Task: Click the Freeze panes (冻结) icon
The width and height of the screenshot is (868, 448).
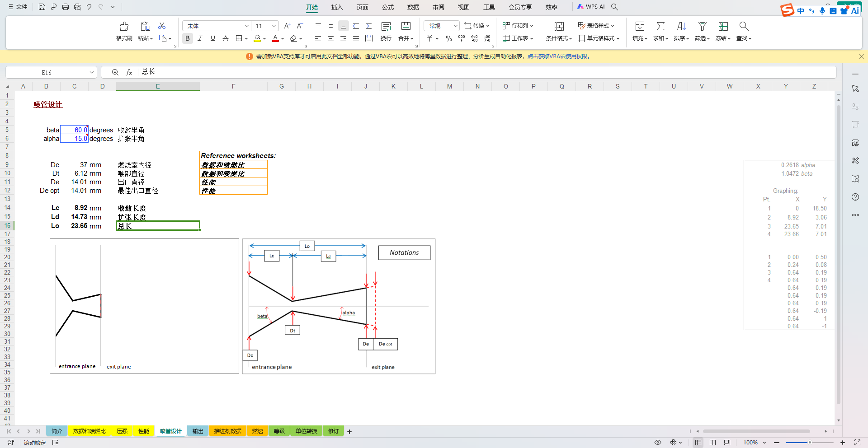Action: click(723, 26)
